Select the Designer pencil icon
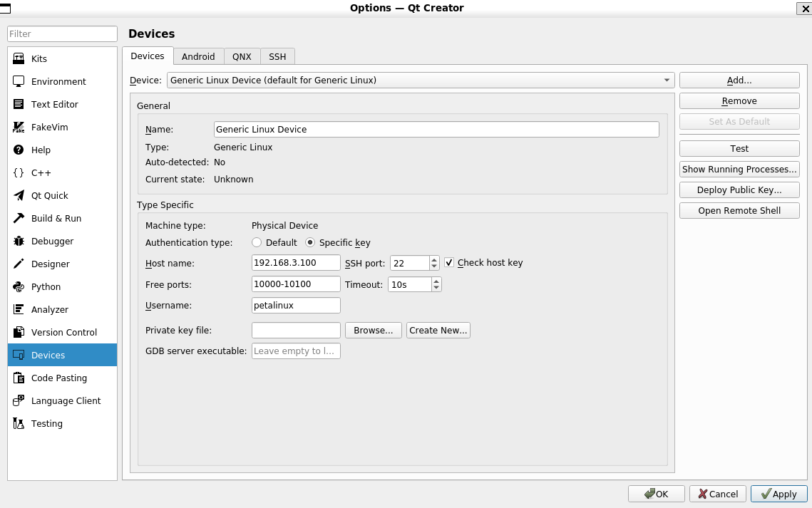This screenshot has height=508, width=812. [x=19, y=264]
